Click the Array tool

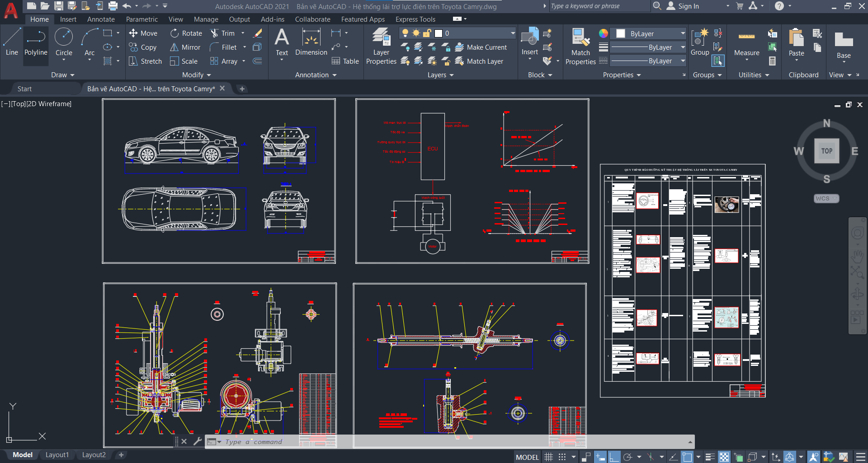[224, 61]
